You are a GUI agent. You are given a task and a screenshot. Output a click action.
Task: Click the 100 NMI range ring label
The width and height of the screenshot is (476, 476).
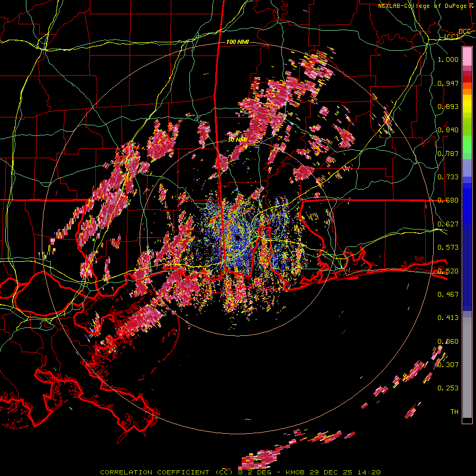(x=237, y=42)
